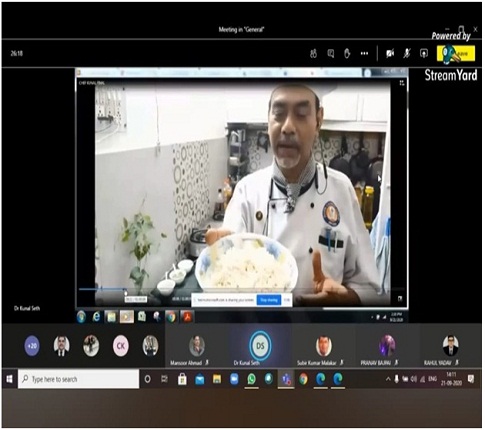The height and width of the screenshot is (430, 485).
Task: Click the blue Stop sharing button
Action: pos(269,300)
